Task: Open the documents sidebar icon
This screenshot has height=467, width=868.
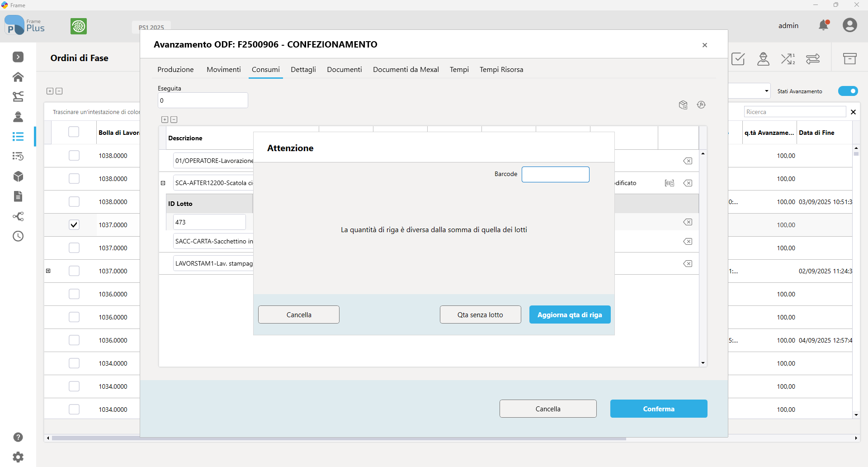Action: [18, 196]
